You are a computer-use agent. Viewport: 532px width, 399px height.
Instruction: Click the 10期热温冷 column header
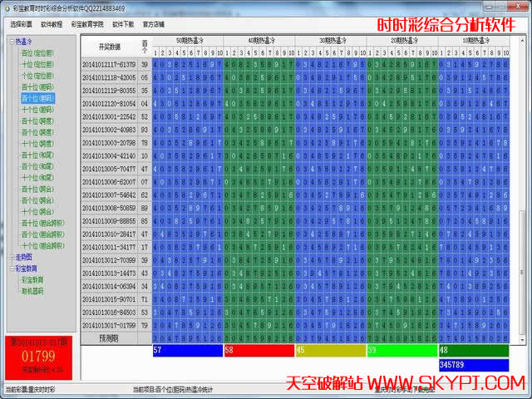click(474, 40)
